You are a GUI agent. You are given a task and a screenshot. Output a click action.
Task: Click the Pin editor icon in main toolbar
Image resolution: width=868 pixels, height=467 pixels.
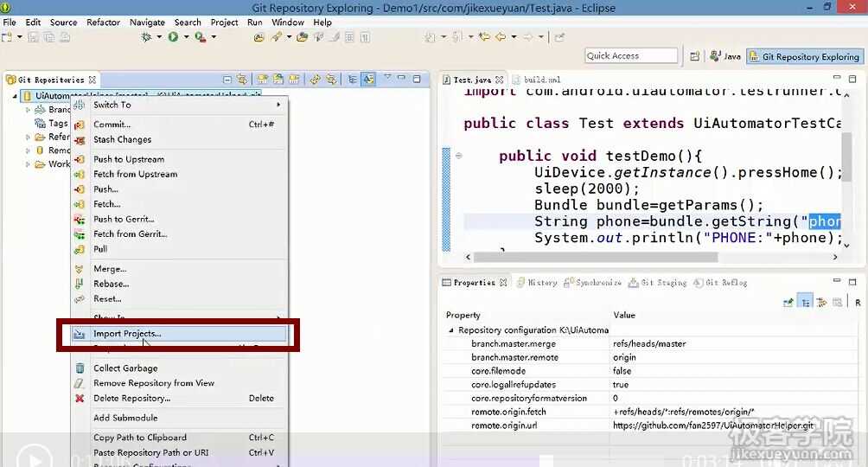point(559,37)
